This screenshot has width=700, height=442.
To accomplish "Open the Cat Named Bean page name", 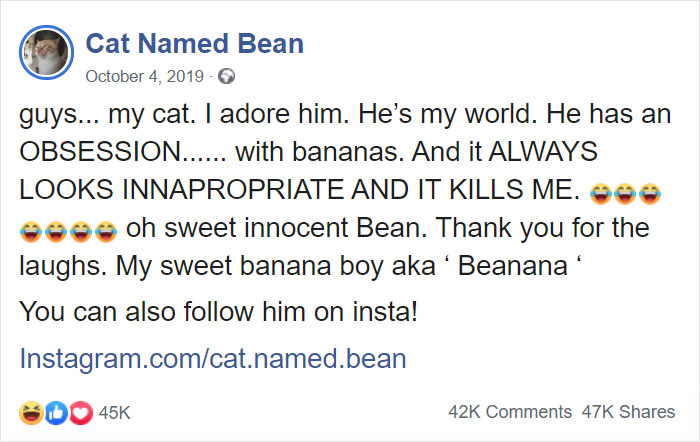I will tap(195, 44).
